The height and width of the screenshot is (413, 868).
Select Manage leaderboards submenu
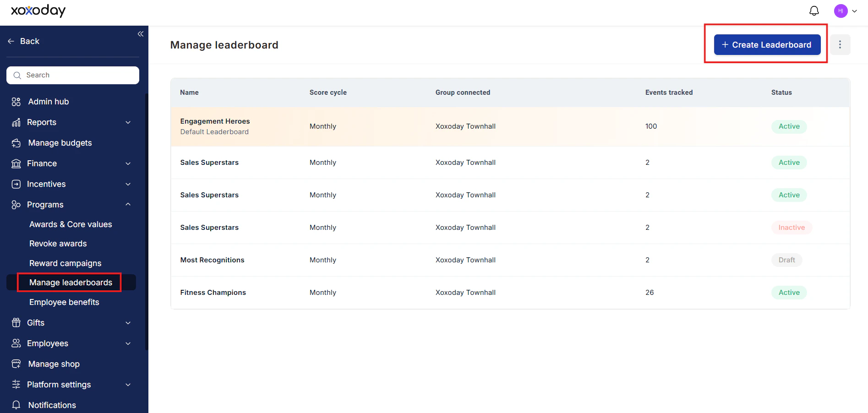71,283
